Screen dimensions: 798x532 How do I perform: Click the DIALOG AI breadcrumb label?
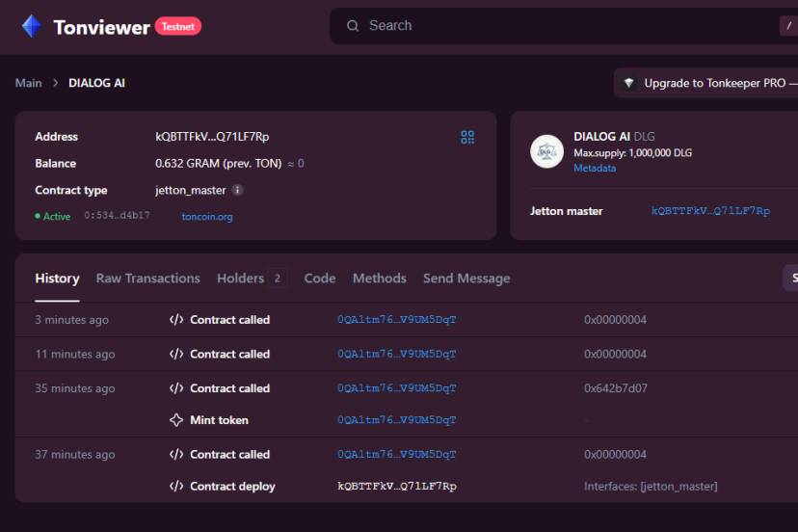click(96, 83)
